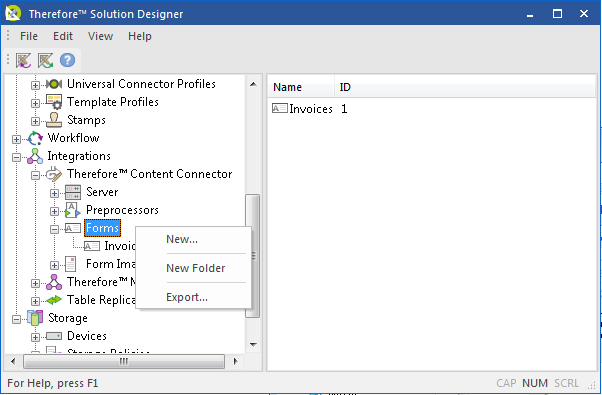Screen dimensions: 602x395
Task: Open the File menu
Action: 29,36
